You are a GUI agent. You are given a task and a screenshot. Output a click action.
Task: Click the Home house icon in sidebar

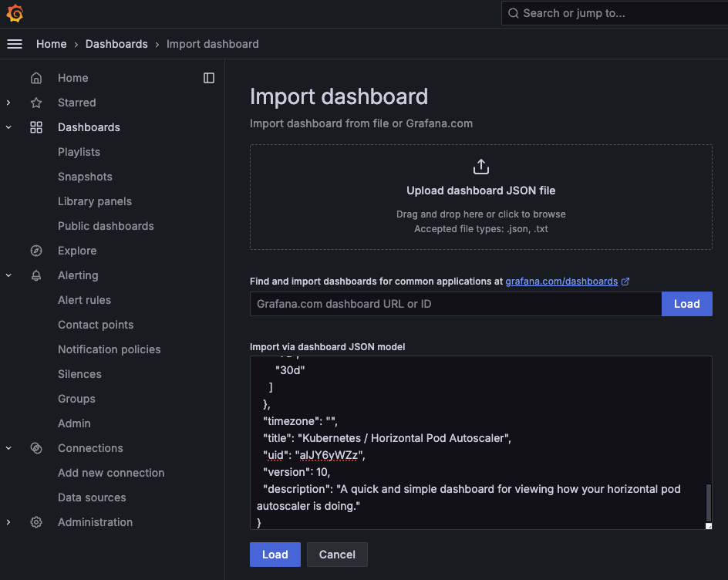click(36, 78)
